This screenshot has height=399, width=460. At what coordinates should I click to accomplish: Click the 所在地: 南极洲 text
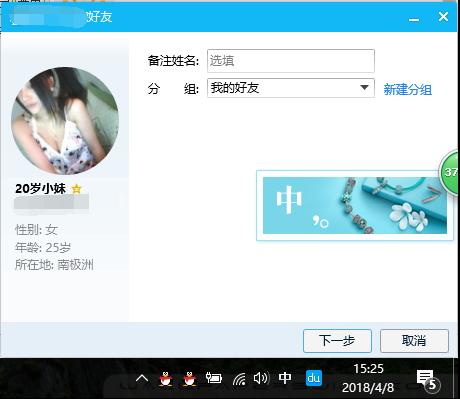click(54, 265)
